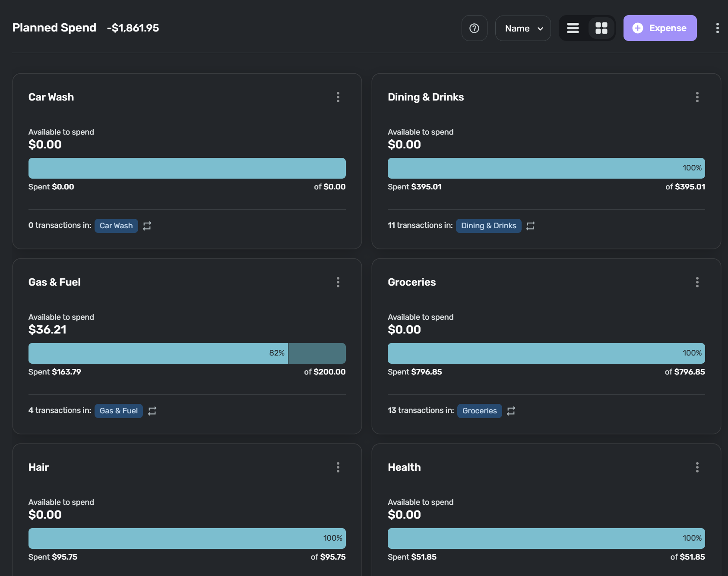The height and width of the screenshot is (576, 728).
Task: Click the Car Wash card title
Action: tap(51, 97)
